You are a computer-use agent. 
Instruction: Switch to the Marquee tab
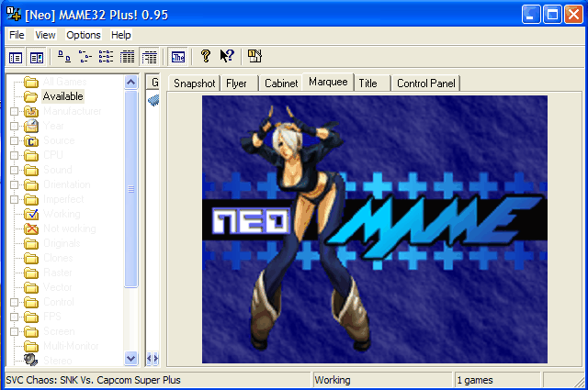coord(328,82)
